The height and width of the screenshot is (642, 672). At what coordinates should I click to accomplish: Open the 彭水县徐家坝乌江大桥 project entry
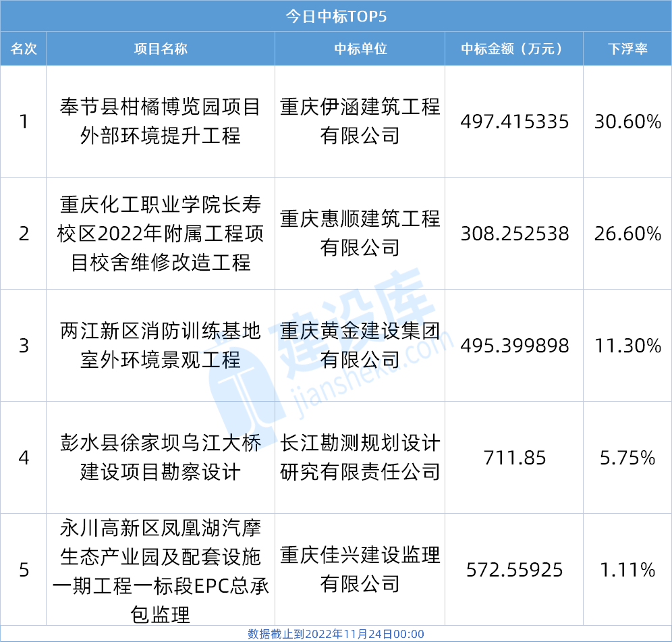[161, 458]
